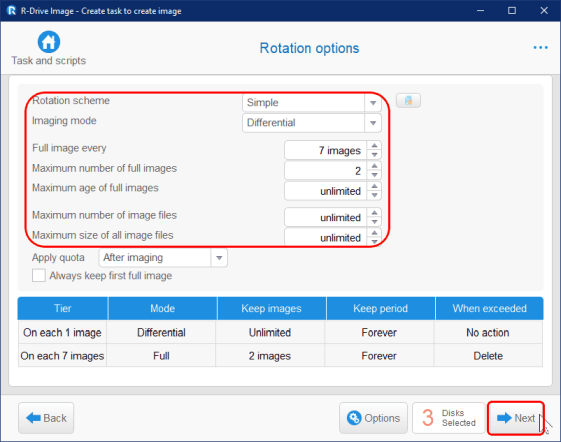Click the Mode column header
The image size is (561, 442).
(x=162, y=308)
